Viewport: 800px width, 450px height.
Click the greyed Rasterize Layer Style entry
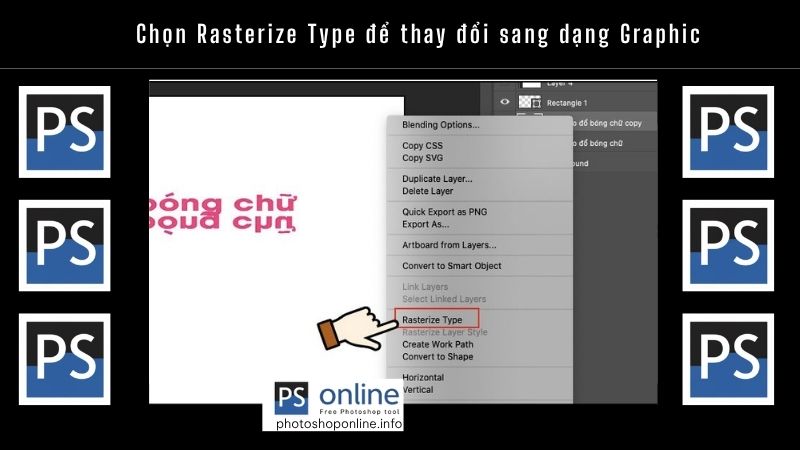pyautogui.click(x=445, y=332)
